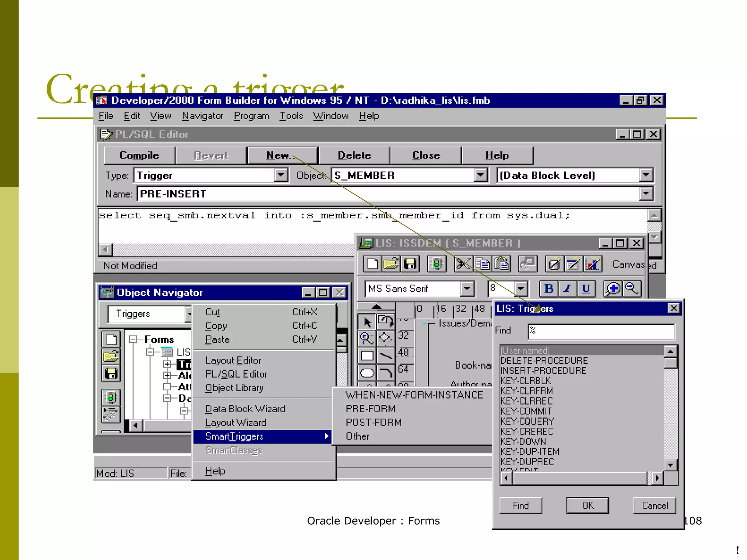The width and height of the screenshot is (747, 560).
Task: Toggle Bold formatting in Layout Editor
Action: pos(549,289)
